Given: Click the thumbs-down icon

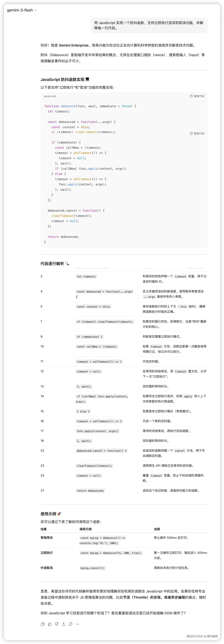Looking at the screenshot, I should [57, 624].
